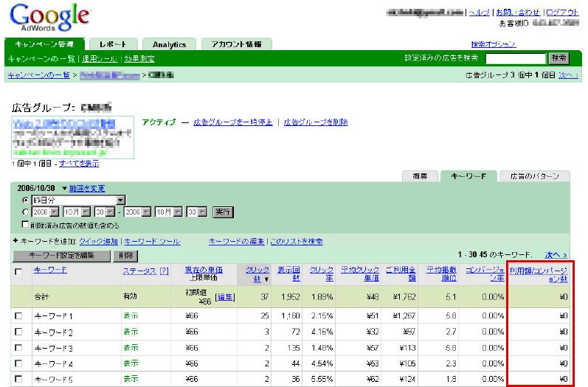Switch to the 広告のパターン tab

pos(534,176)
